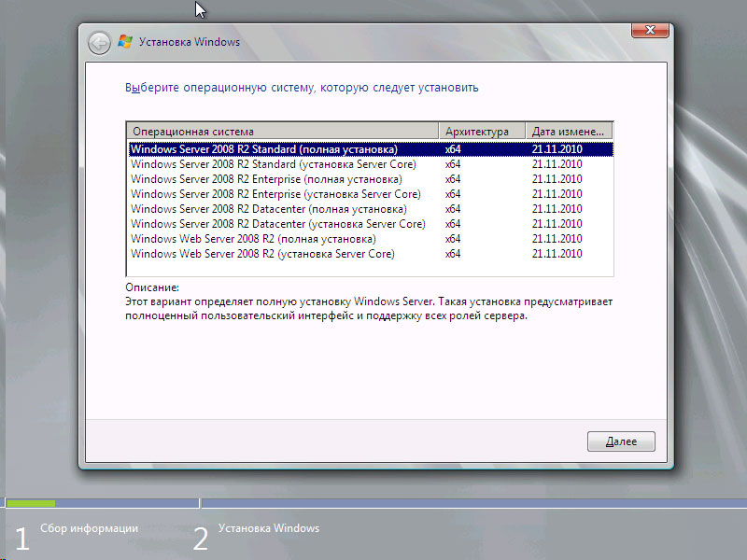
Task: Close the Установка Windows dialog
Action: click(x=650, y=30)
